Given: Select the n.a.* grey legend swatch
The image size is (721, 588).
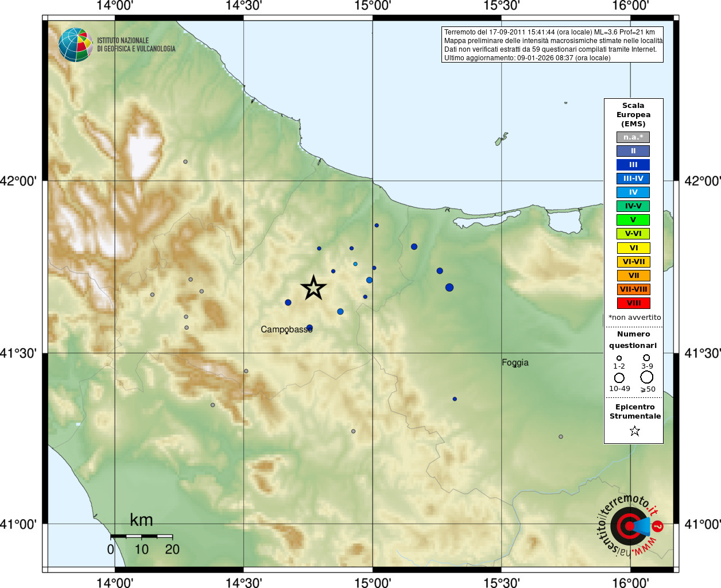Looking at the screenshot, I should pos(633,137).
